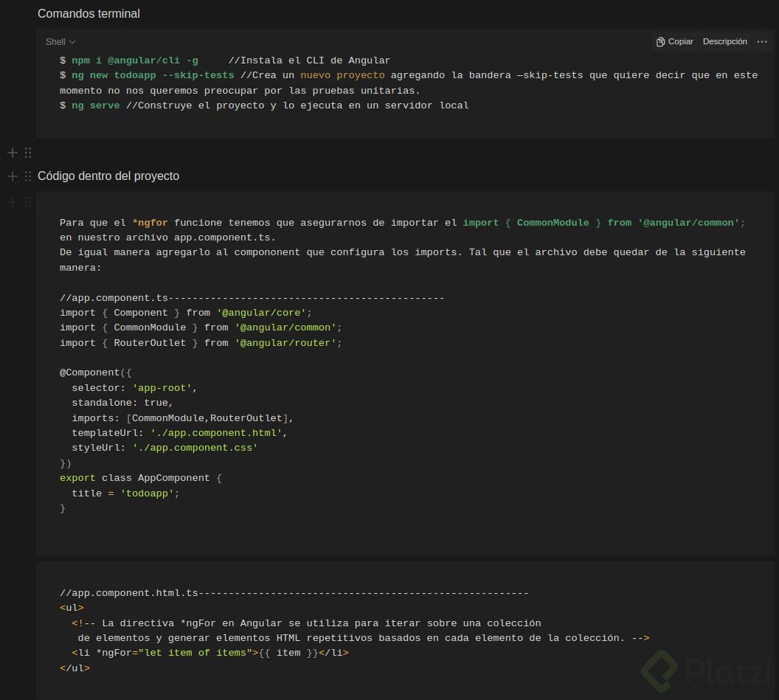Click the '@angular/router' import string

pos(286,343)
